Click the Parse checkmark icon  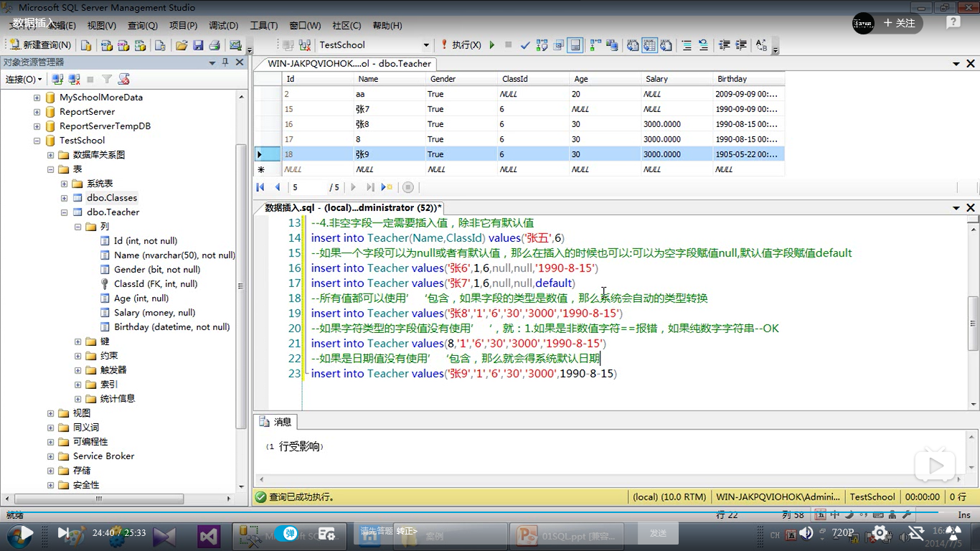525,45
